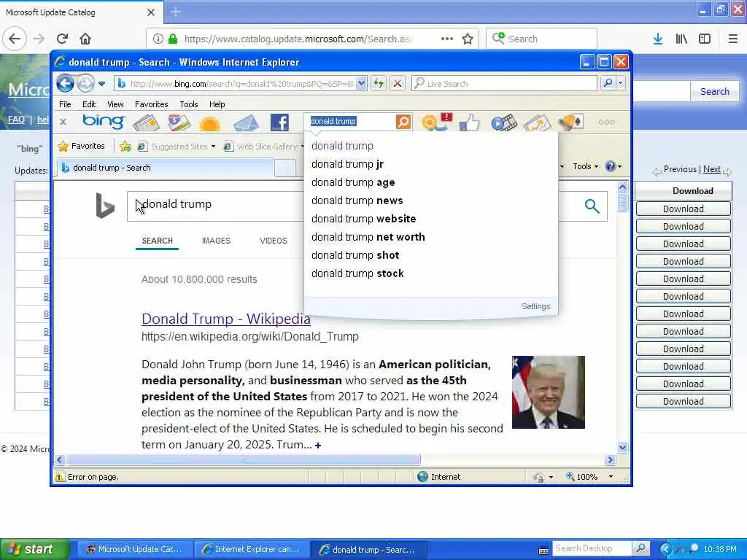Image resolution: width=747 pixels, height=560 pixels.
Task: Click the Facebook icon on the Bing Bar
Action: [x=279, y=122]
